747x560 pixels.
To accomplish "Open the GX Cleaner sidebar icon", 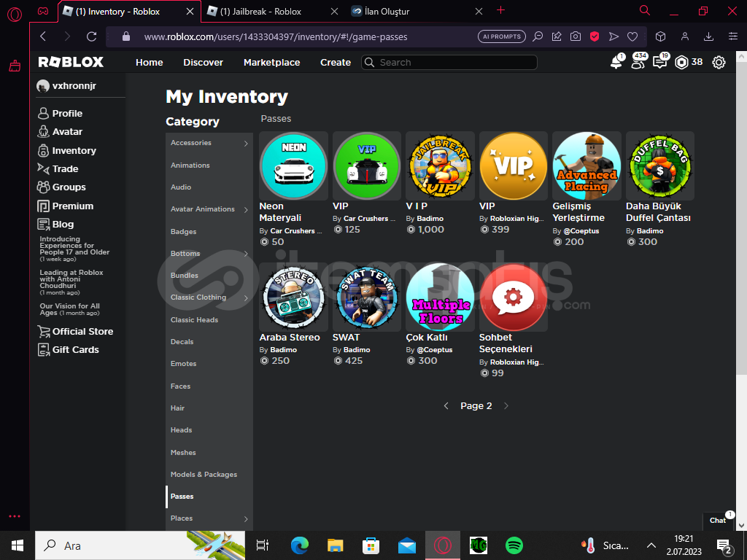I will (x=15, y=66).
